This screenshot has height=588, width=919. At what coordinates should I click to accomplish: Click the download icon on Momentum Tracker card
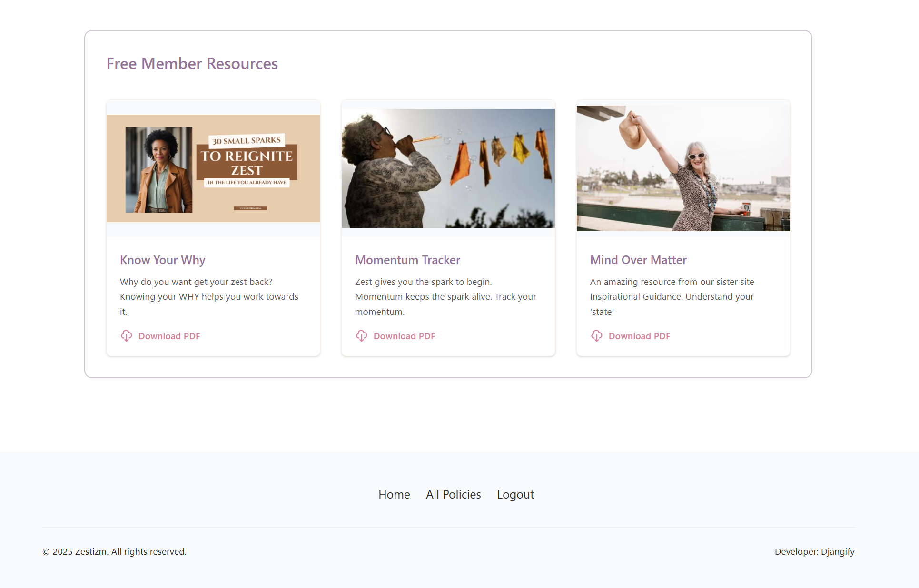pyautogui.click(x=362, y=336)
